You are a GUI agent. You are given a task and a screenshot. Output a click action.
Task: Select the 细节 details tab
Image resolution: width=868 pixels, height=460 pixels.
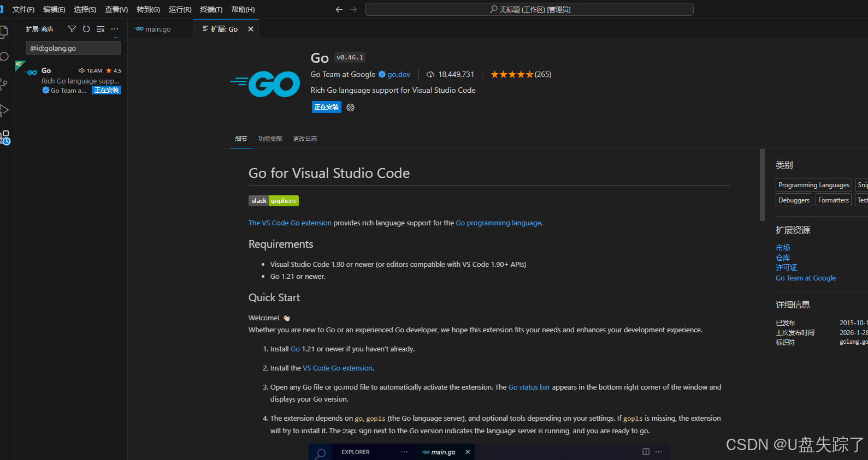click(x=241, y=139)
